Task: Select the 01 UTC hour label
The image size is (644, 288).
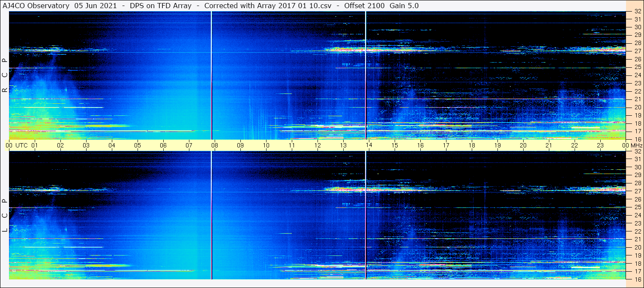Action: point(35,145)
